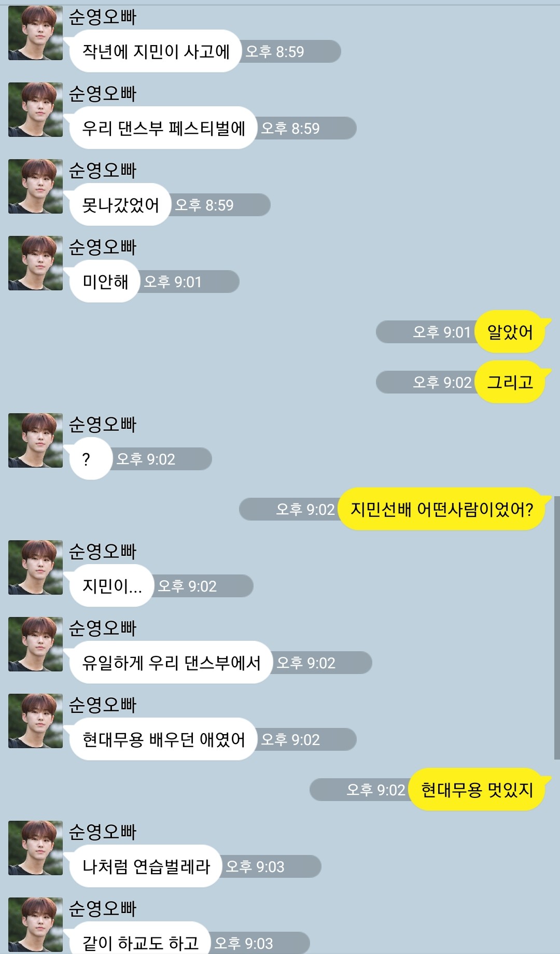
Task: Tap avatar beside '현대무용 배우던 애였어' message
Action: 35,721
